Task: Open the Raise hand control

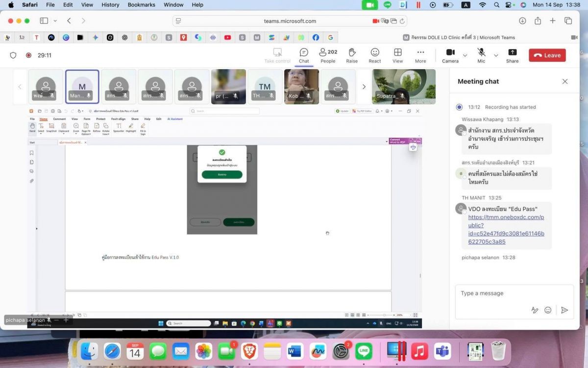Action: click(x=352, y=55)
